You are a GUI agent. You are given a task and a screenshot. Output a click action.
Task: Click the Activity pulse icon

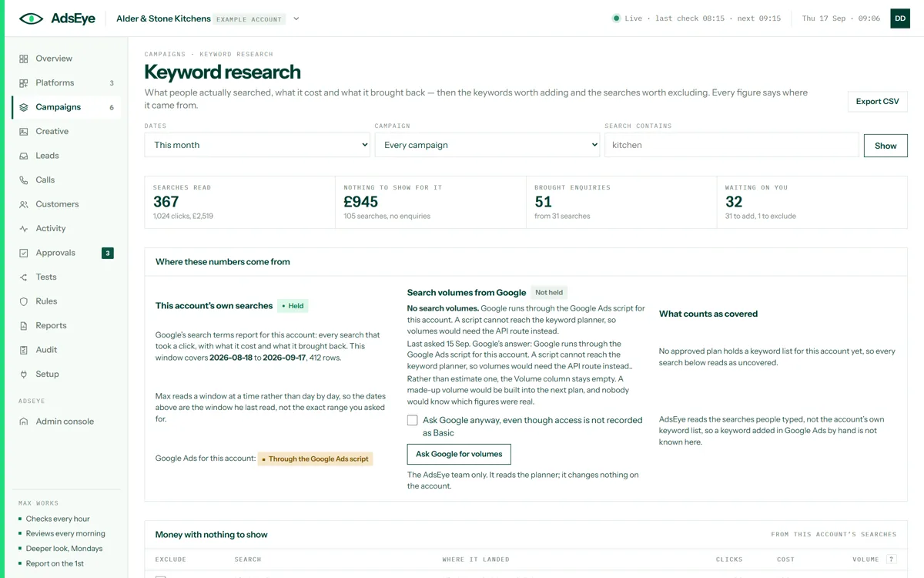(x=24, y=229)
